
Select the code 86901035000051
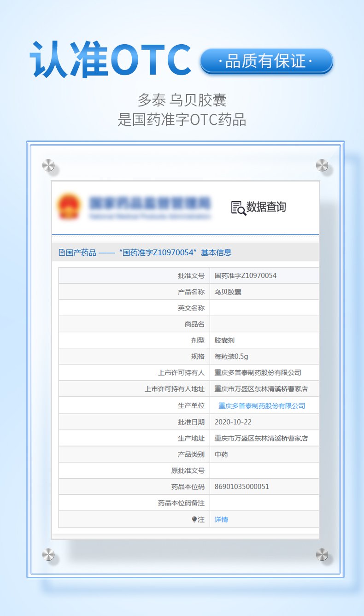[x=242, y=487]
